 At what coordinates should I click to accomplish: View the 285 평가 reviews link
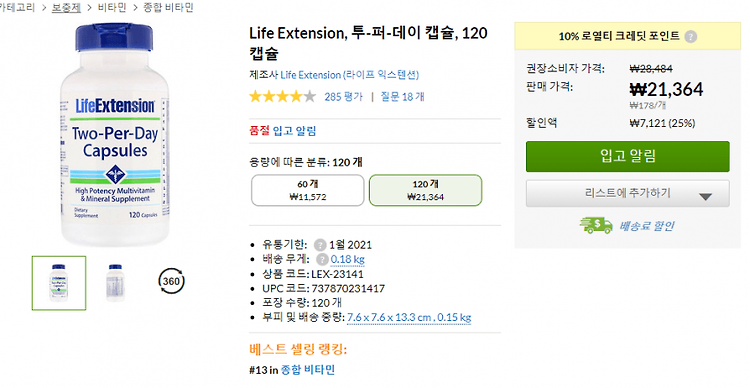coord(343,97)
